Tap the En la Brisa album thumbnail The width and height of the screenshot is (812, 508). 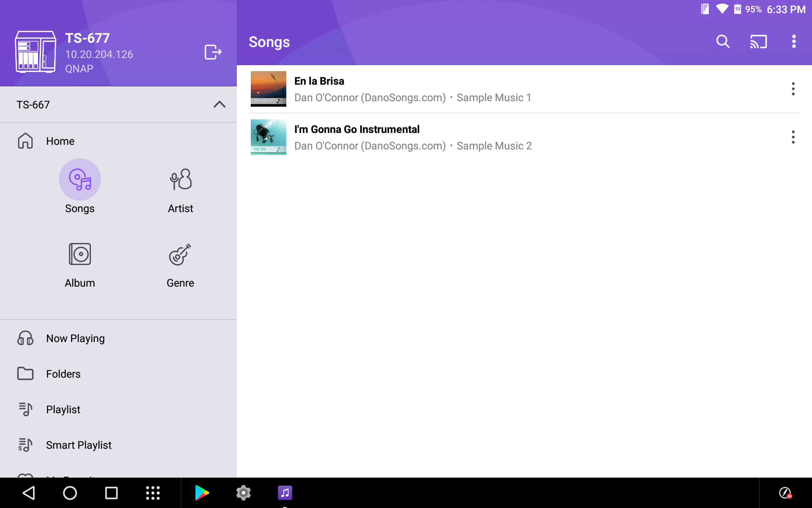[269, 89]
